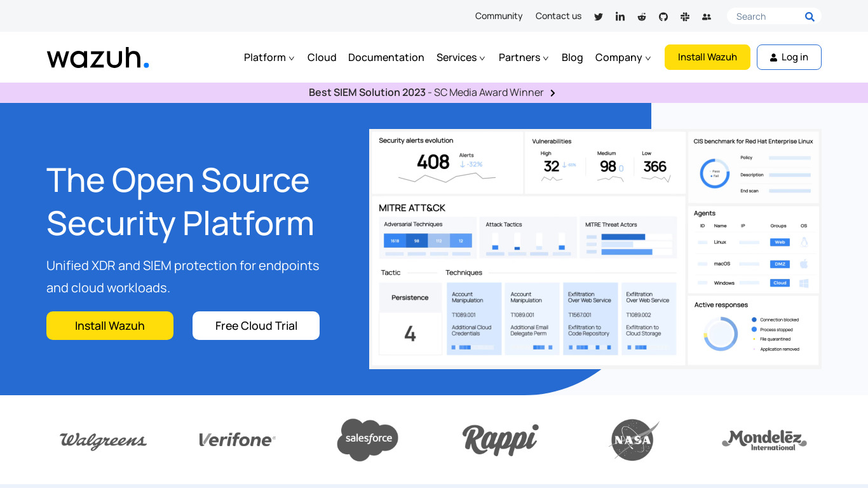
Task: Expand the Platform dropdown menu
Action: (269, 58)
